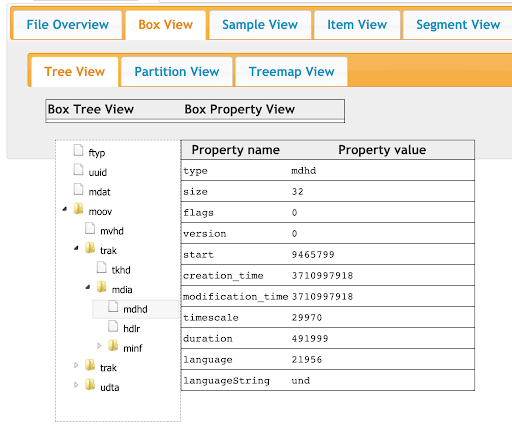Click the mdhd file icon
This screenshot has height=430, width=512.
click(113, 306)
